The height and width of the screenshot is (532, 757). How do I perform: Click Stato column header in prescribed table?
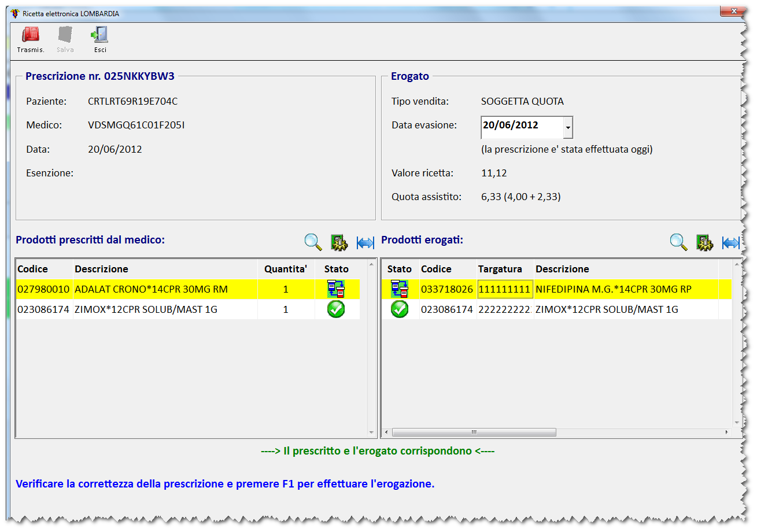[337, 269]
